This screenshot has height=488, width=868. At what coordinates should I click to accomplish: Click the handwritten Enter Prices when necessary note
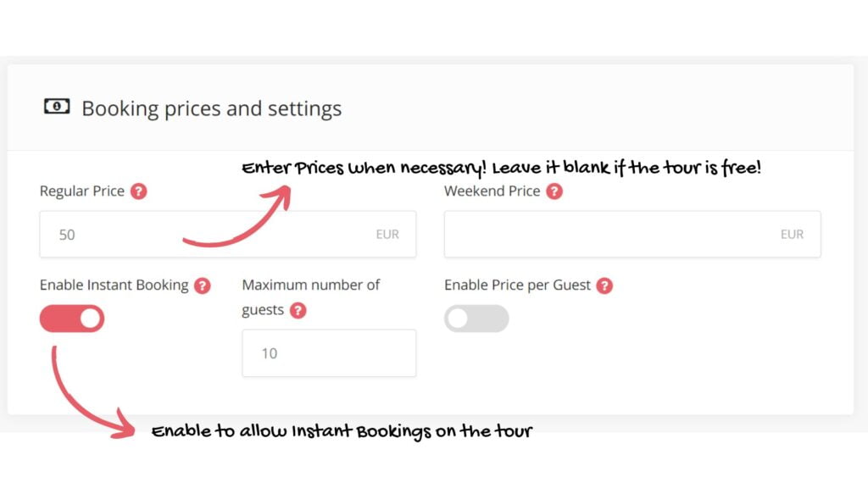pos(502,168)
